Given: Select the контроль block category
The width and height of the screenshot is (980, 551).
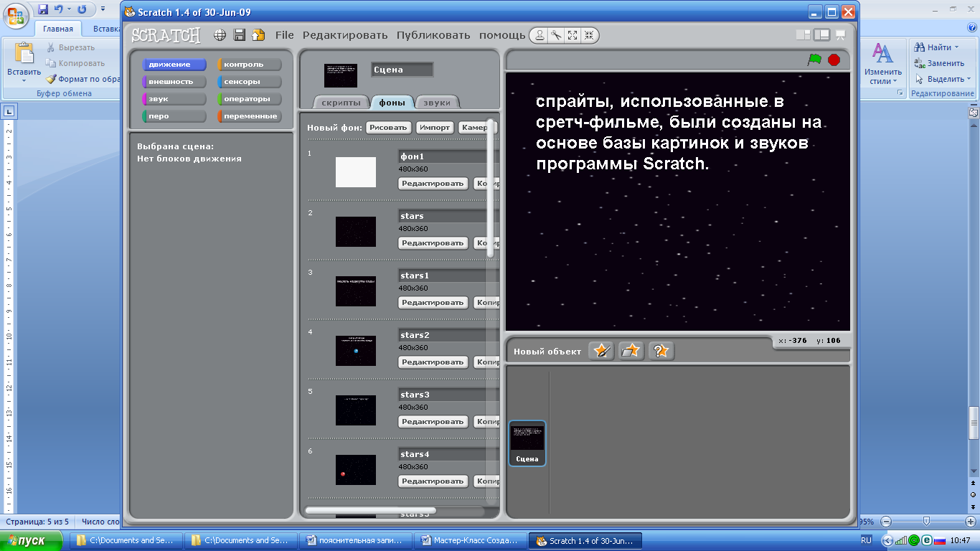Looking at the screenshot, I should pos(249,65).
